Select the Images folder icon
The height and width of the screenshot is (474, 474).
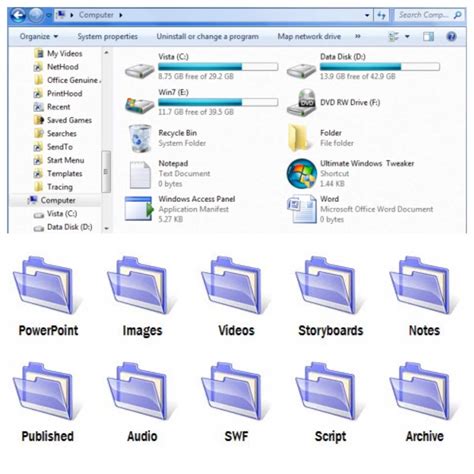(x=140, y=285)
